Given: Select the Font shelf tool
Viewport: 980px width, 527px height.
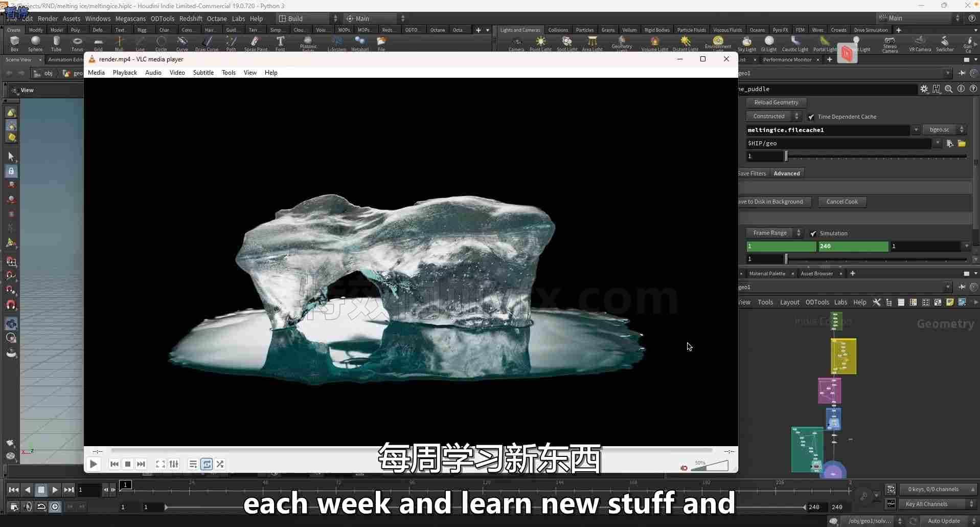Looking at the screenshot, I should point(280,43).
